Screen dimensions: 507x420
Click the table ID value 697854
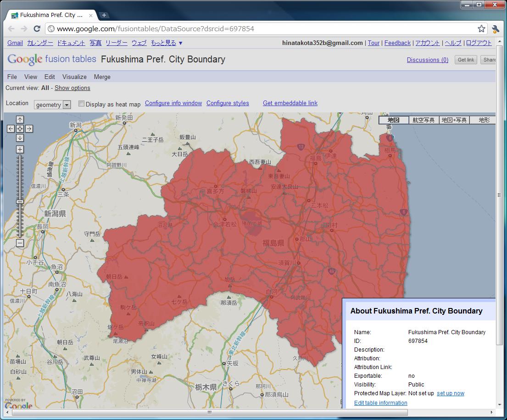418,341
